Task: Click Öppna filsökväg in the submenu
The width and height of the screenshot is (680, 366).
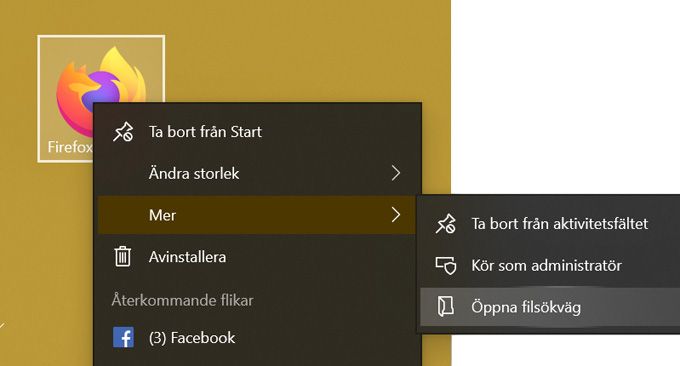Action: (x=550, y=307)
